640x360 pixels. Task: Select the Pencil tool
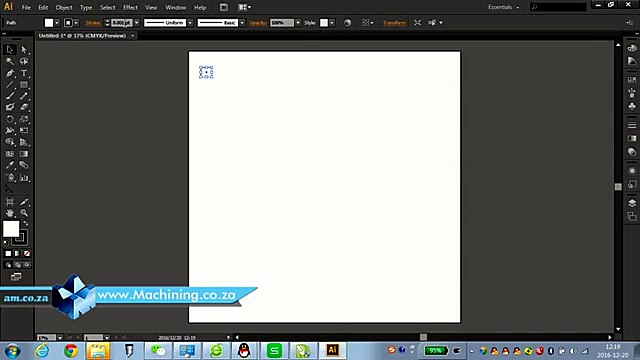coord(24,96)
